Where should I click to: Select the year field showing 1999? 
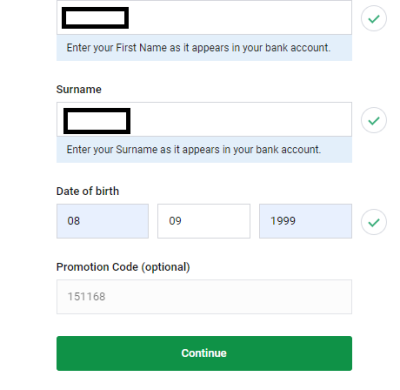(305, 221)
